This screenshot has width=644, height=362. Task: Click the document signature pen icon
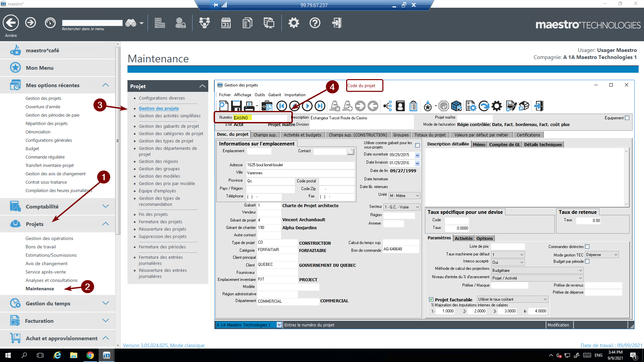pyautogui.click(x=511, y=106)
